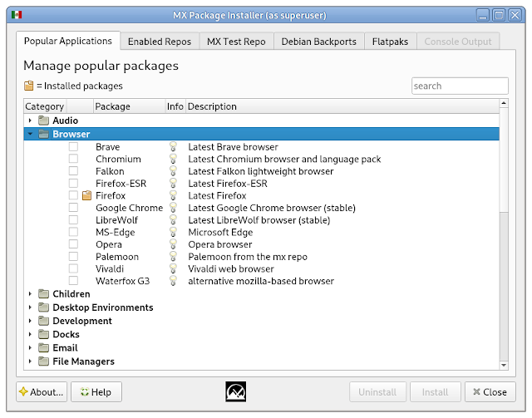This screenshot has height=418, width=532.
Task: Click the Falkon info lightbulb icon
Action: coord(173,171)
